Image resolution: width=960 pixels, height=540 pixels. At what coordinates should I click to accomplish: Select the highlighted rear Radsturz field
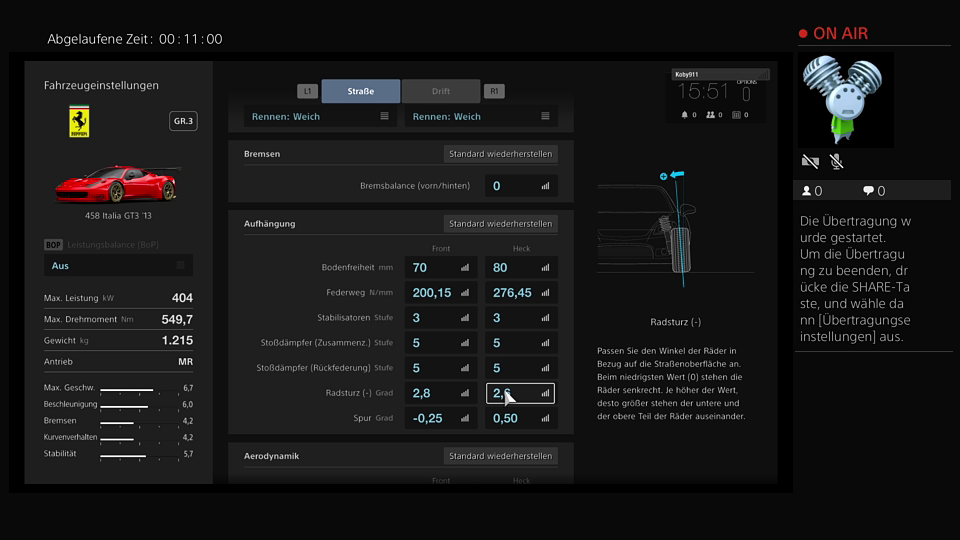pyautogui.click(x=520, y=393)
